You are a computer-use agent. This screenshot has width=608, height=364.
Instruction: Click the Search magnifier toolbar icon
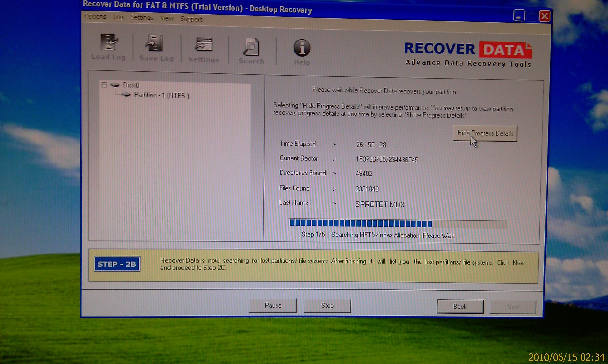pos(251,47)
